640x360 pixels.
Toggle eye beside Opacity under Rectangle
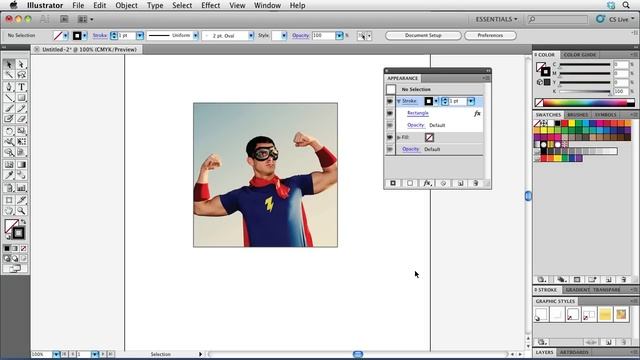tap(390, 125)
